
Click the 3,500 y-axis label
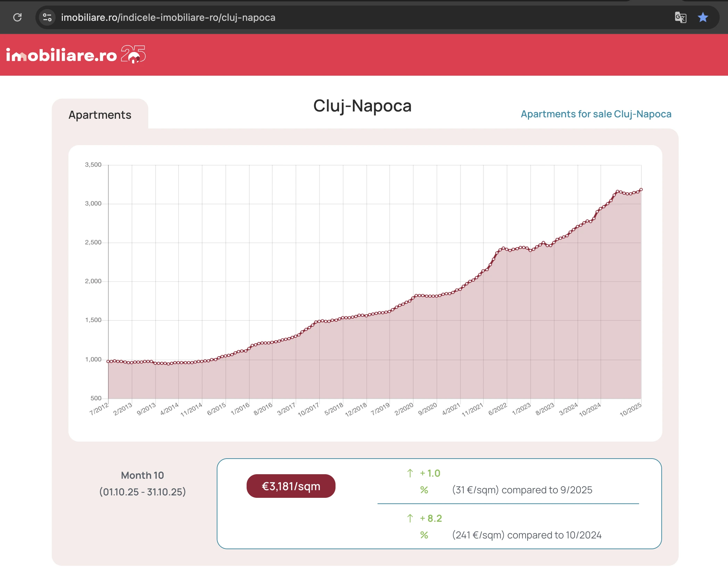[93, 165]
